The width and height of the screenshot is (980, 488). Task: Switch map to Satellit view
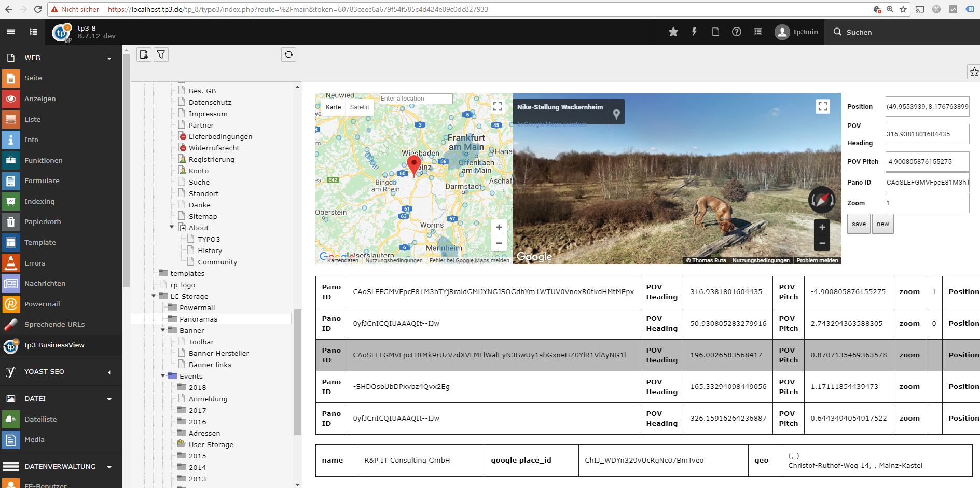click(359, 107)
